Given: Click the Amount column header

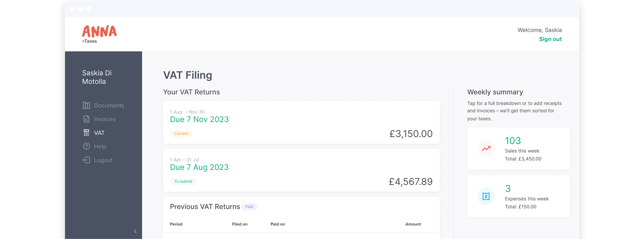Looking at the screenshot, I should [413, 224].
